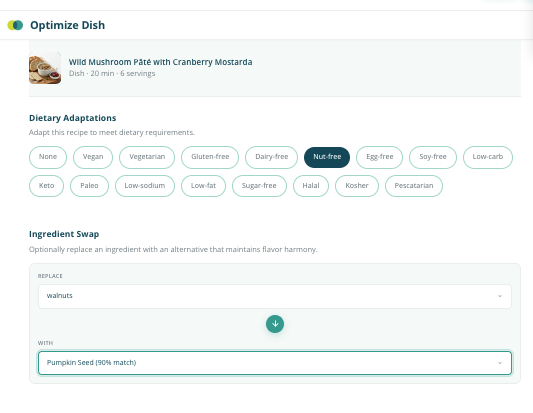Deselect the Nut-free adaptation chip

pos(327,157)
